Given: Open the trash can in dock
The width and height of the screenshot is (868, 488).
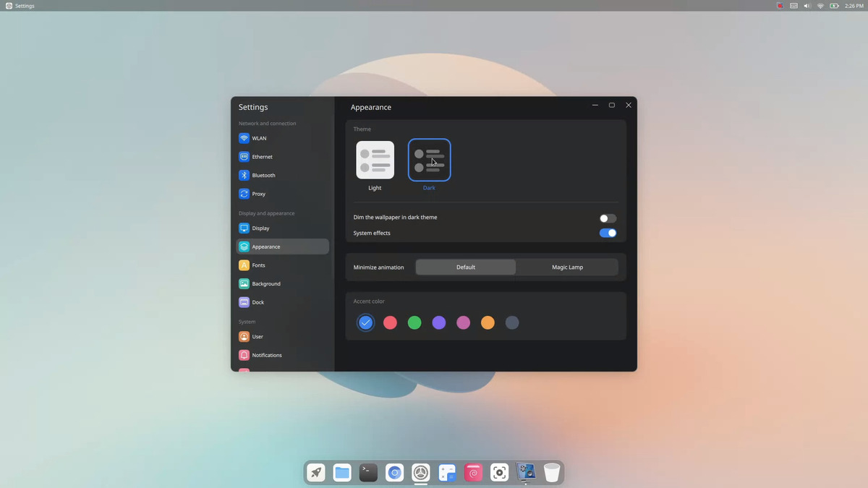Looking at the screenshot, I should 552,473.
